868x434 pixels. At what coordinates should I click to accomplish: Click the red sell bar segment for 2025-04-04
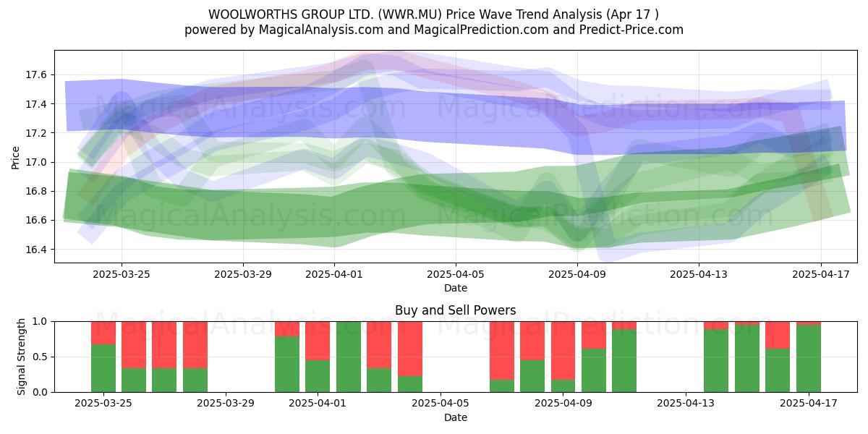[410, 349]
